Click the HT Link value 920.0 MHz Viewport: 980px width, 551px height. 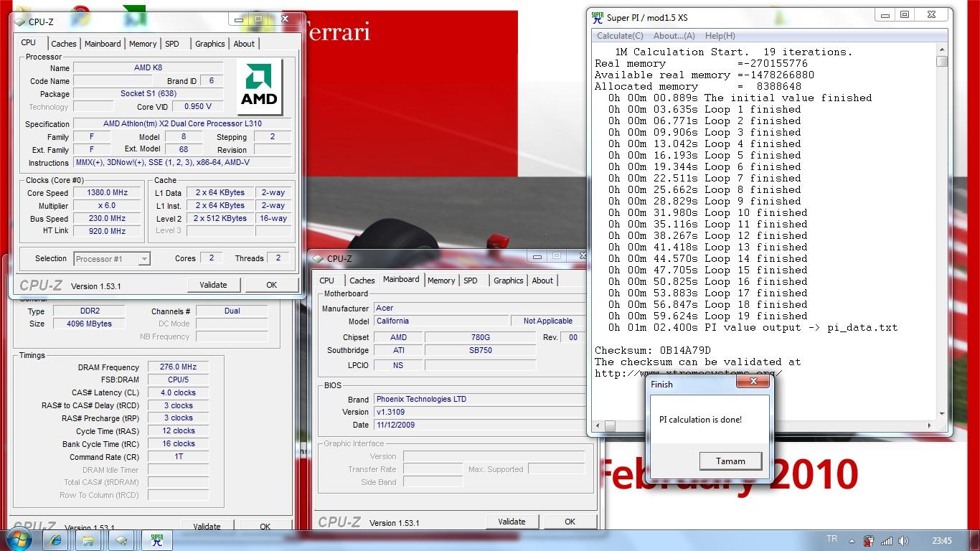[x=108, y=231]
